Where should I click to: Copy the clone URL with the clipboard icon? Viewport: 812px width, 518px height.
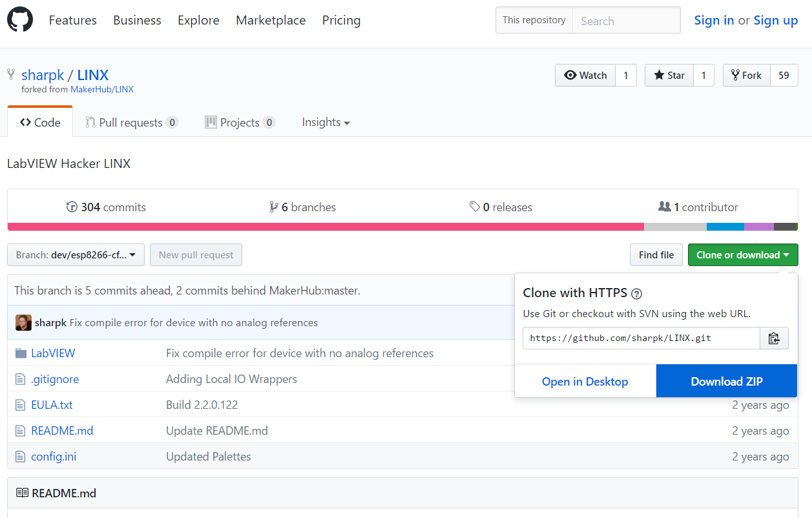pyautogui.click(x=774, y=338)
